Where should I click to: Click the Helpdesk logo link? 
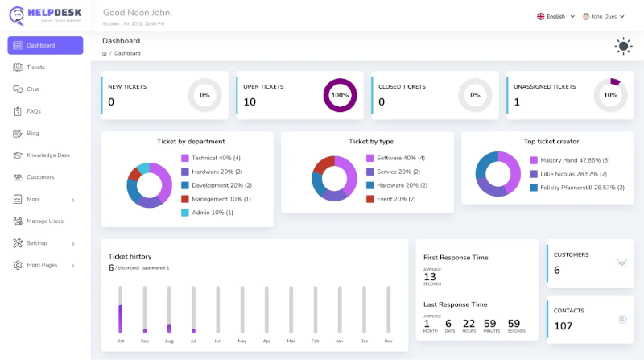[45, 16]
